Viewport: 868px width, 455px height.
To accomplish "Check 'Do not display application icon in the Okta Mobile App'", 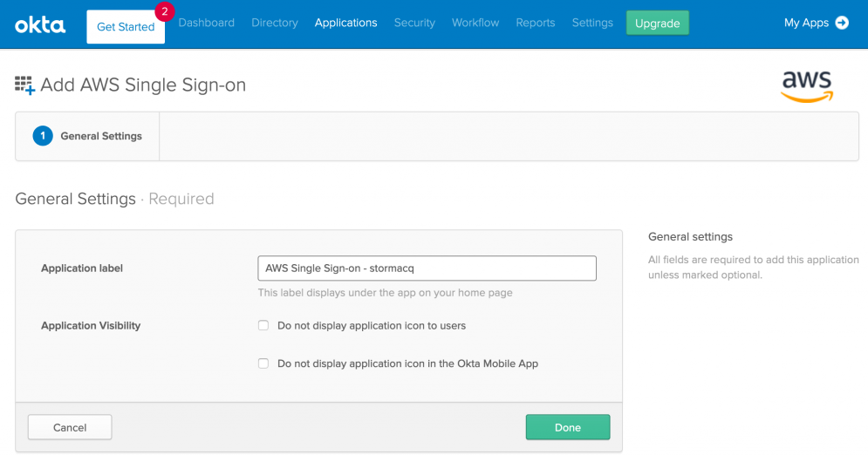I will click(263, 363).
